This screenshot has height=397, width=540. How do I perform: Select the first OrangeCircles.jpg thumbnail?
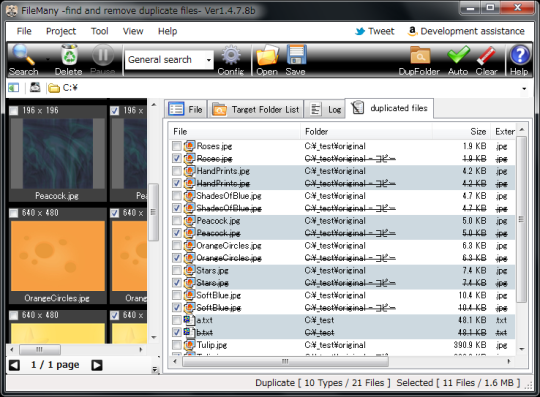pyautogui.click(x=58, y=256)
